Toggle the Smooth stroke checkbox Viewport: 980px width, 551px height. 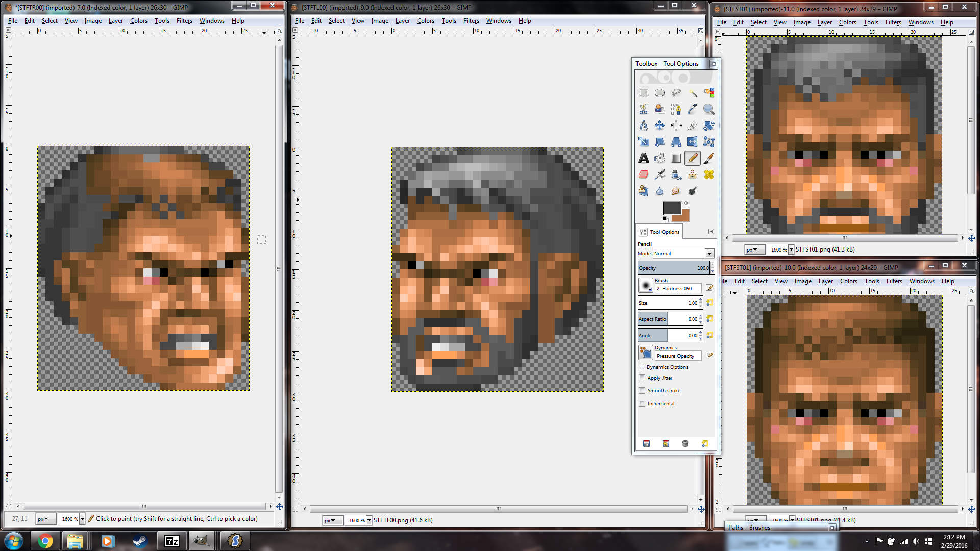coord(642,391)
